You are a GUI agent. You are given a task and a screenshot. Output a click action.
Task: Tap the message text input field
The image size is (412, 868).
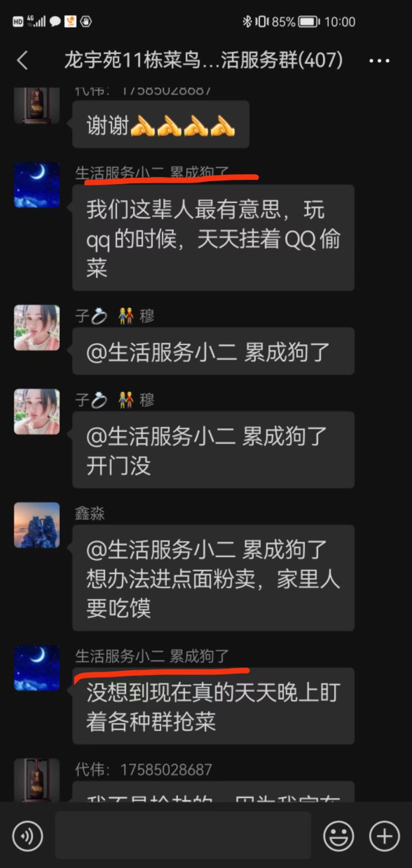point(183,835)
